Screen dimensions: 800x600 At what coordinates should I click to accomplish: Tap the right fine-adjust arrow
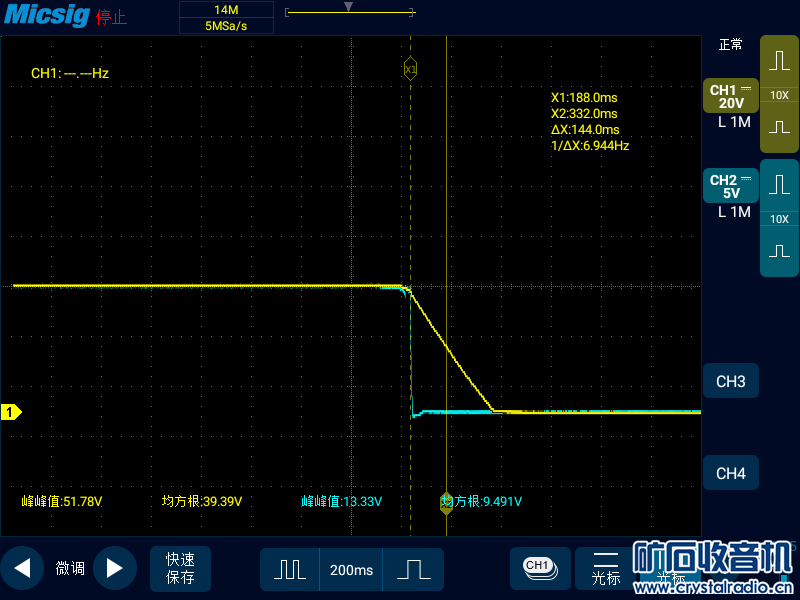click(115, 568)
